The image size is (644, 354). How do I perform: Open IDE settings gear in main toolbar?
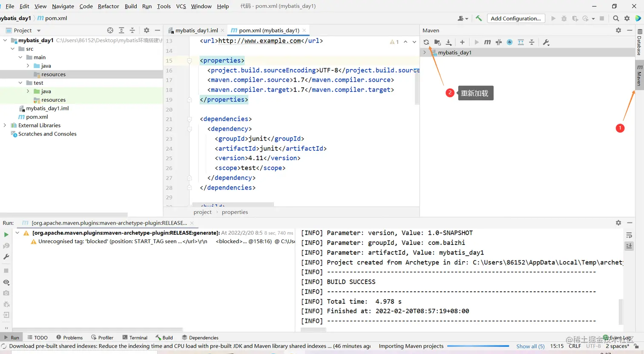click(x=627, y=18)
